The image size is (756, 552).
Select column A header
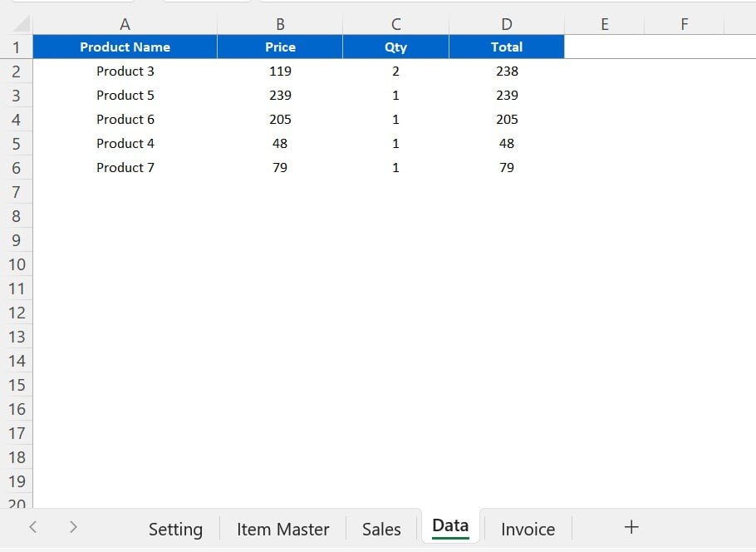click(125, 24)
